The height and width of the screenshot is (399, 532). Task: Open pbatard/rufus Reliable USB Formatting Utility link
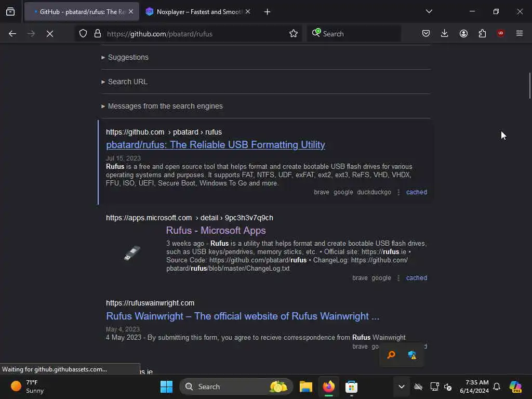pos(216,145)
